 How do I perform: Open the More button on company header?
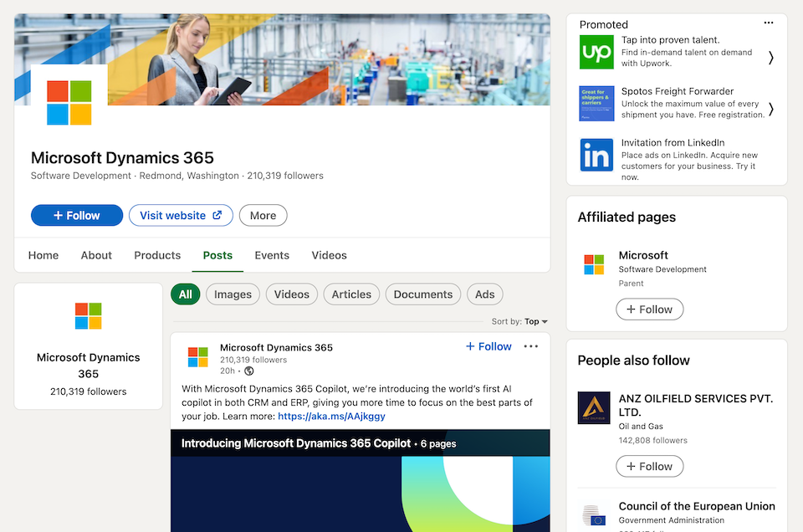[263, 216]
